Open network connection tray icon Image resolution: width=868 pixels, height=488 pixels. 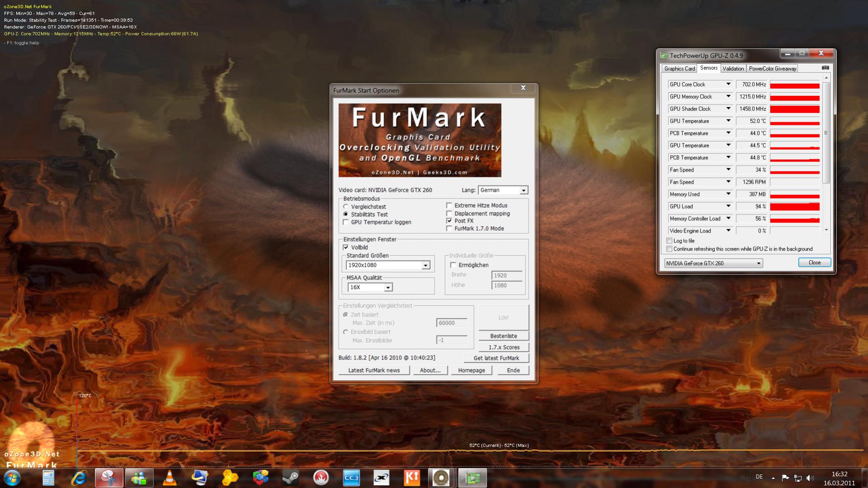point(798,478)
